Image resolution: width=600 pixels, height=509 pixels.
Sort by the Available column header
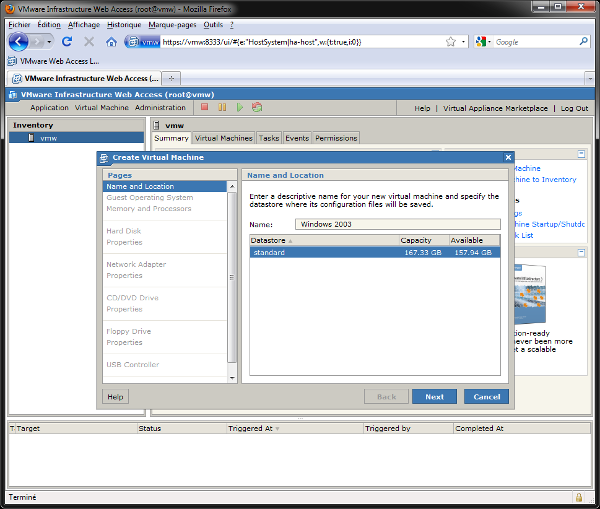[474, 240]
